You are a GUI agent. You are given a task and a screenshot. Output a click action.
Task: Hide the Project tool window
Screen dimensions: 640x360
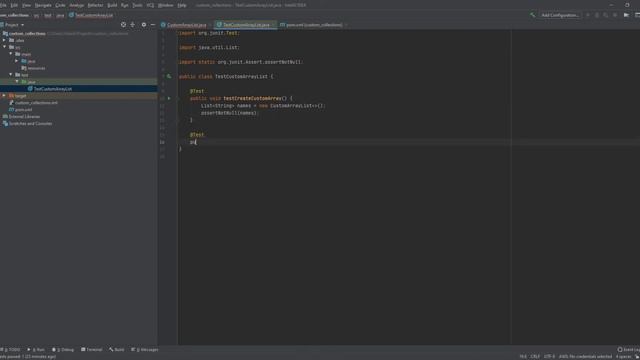click(x=153, y=25)
